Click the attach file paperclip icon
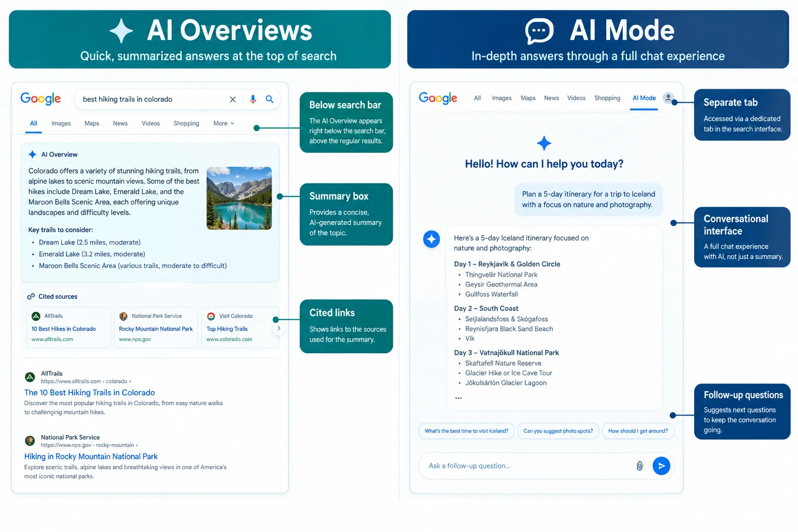Viewport: 798px width, 532px height. tap(640, 466)
